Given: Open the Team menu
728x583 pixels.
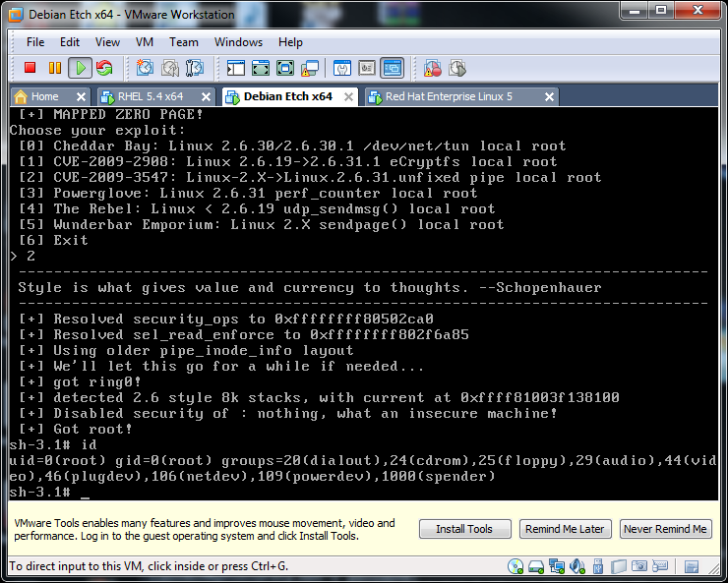Looking at the screenshot, I should [x=183, y=42].
